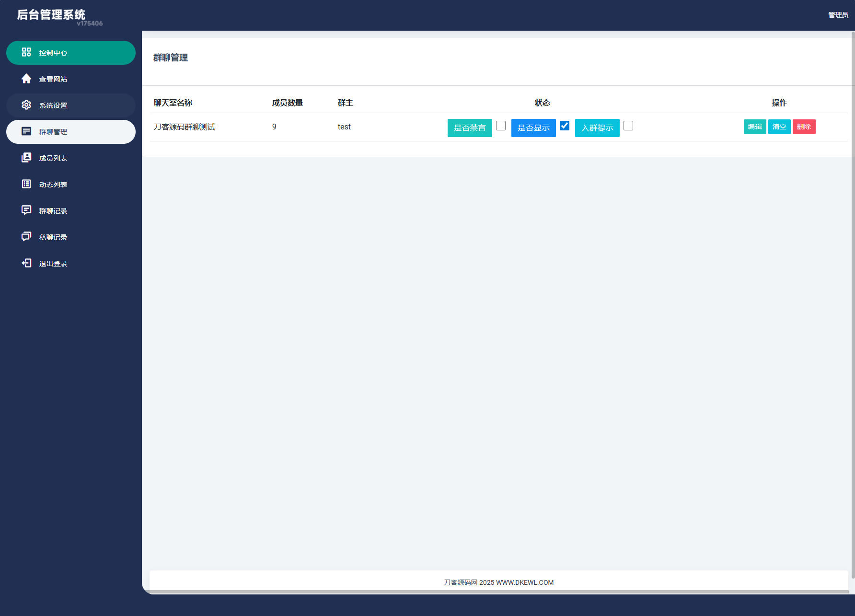
Task: Click the 私聊记录 double bubble icon
Action: tap(26, 237)
